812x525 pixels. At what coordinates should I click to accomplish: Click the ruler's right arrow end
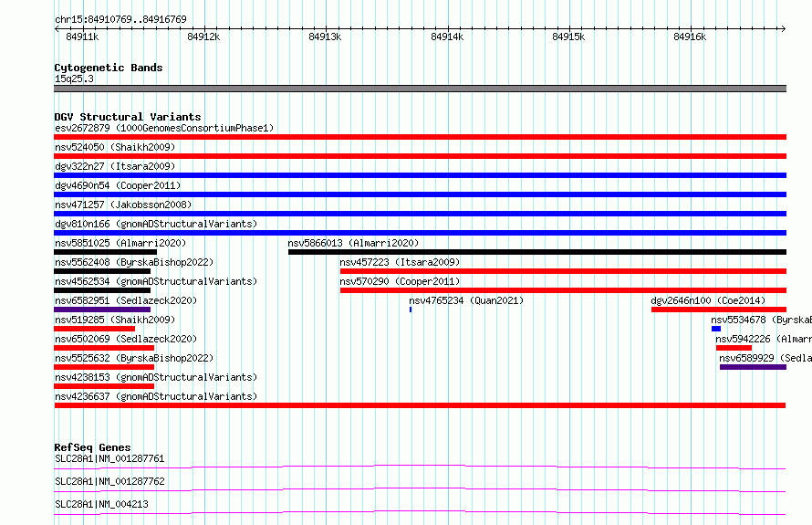tap(784, 28)
